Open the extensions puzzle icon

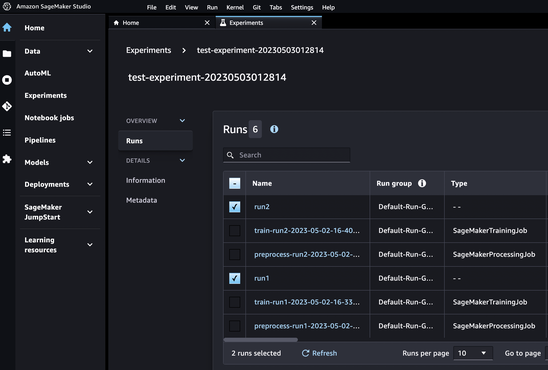(x=7, y=159)
